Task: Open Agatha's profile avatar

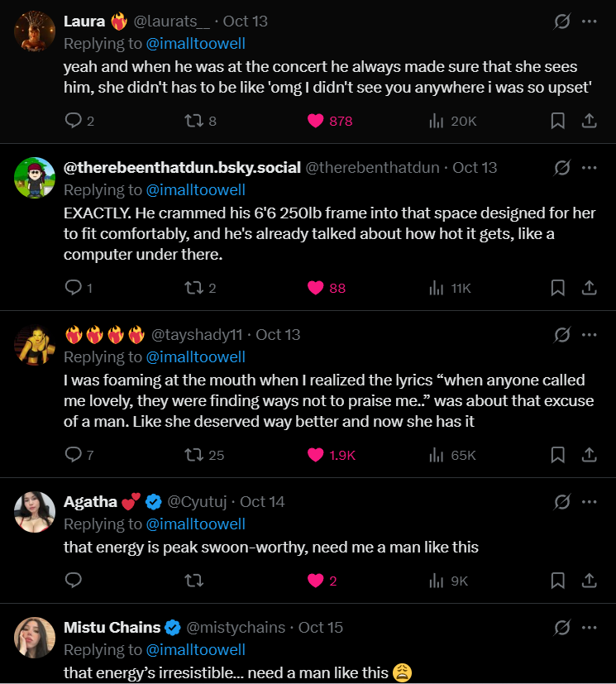Action: click(x=35, y=512)
